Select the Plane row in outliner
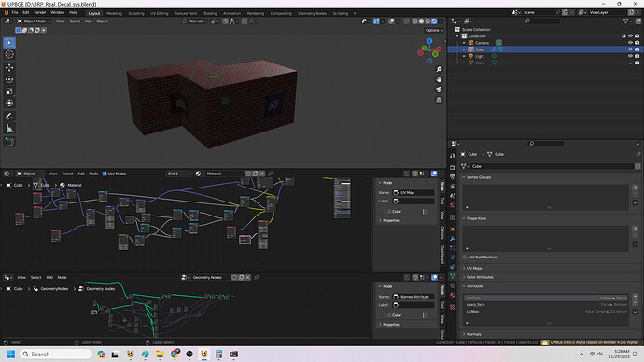The image size is (644, 362). click(x=545, y=63)
